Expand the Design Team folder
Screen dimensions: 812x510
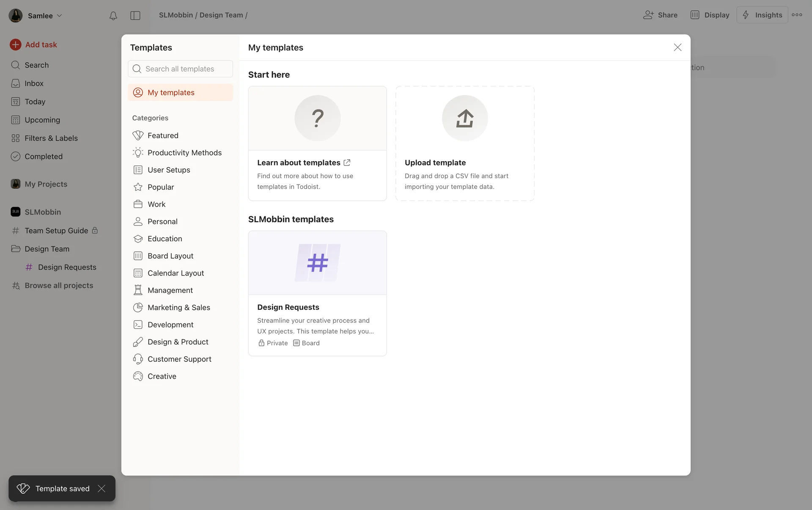(x=47, y=249)
